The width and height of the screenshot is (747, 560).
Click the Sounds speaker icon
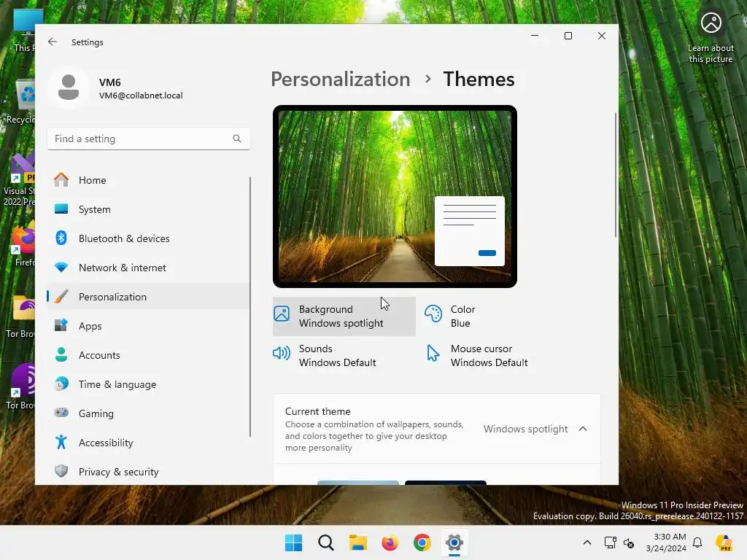[282, 353]
